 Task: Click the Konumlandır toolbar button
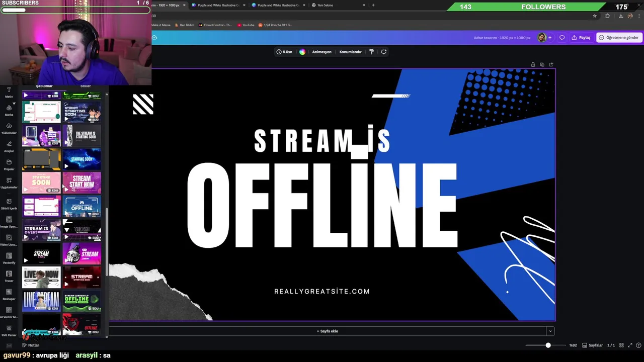point(351,52)
